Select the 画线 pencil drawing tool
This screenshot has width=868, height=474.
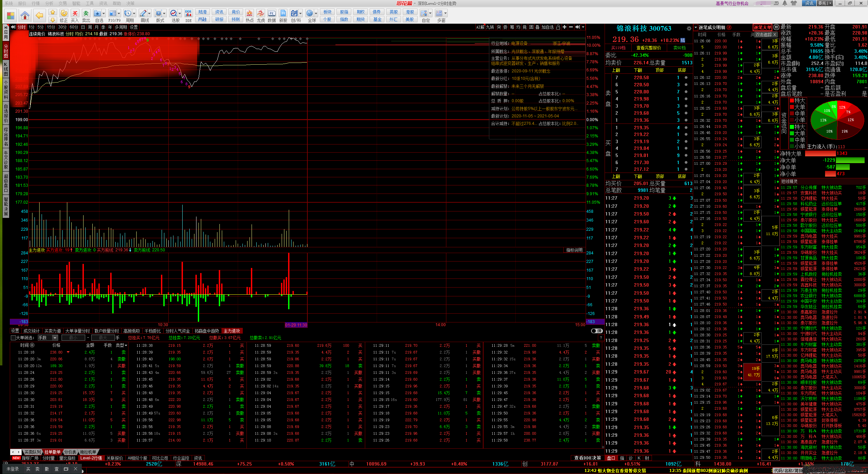143,13
